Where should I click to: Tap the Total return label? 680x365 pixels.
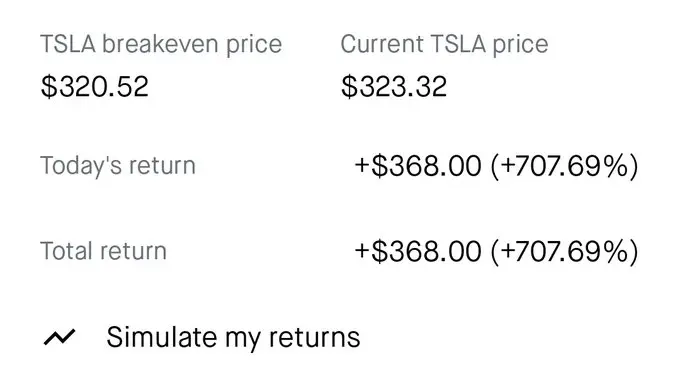pos(103,251)
